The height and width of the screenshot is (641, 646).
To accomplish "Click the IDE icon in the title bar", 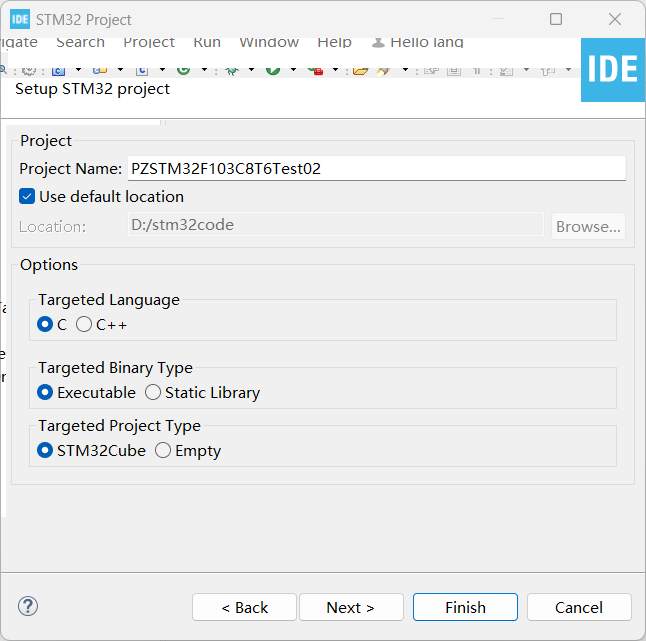I will 20,19.
